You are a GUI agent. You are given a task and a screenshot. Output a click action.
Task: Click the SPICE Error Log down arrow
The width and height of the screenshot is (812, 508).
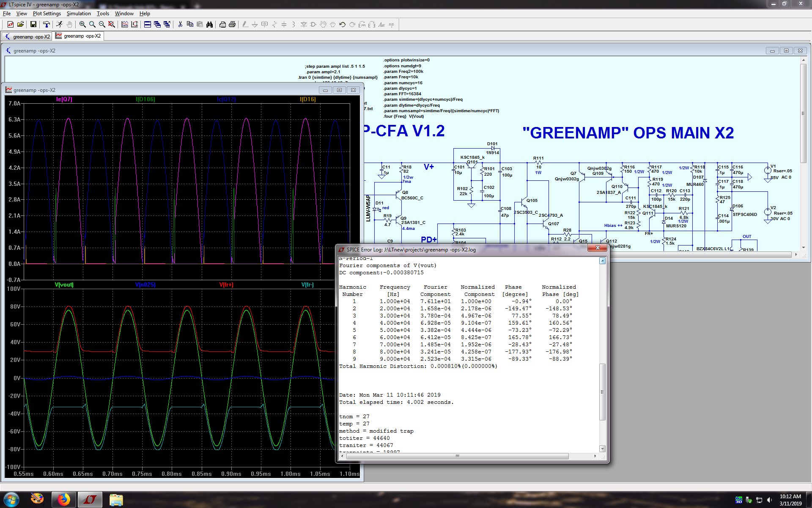[603, 449]
